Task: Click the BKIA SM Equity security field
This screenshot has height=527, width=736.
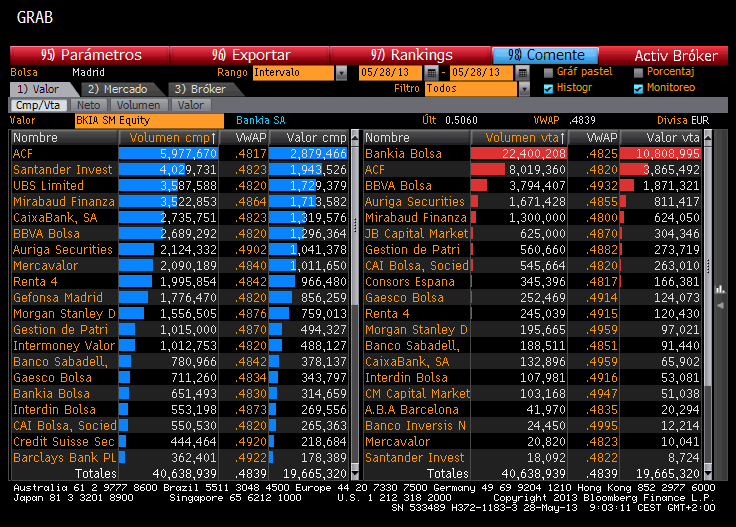Action: point(149,121)
